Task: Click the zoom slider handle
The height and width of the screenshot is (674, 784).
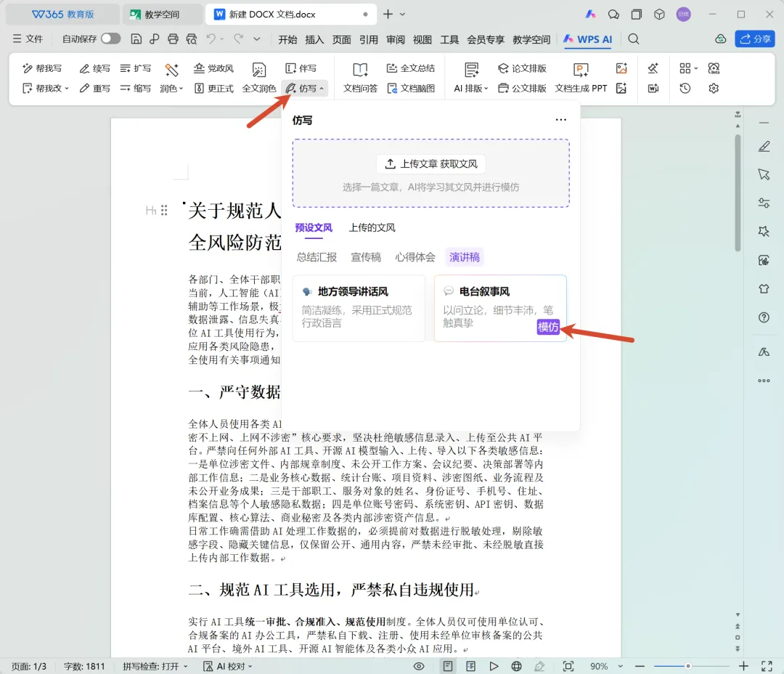Action: point(688,667)
